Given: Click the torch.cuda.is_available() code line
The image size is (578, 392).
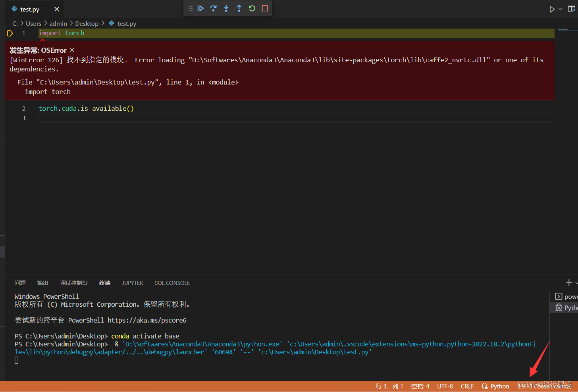Looking at the screenshot, I should coord(86,108).
